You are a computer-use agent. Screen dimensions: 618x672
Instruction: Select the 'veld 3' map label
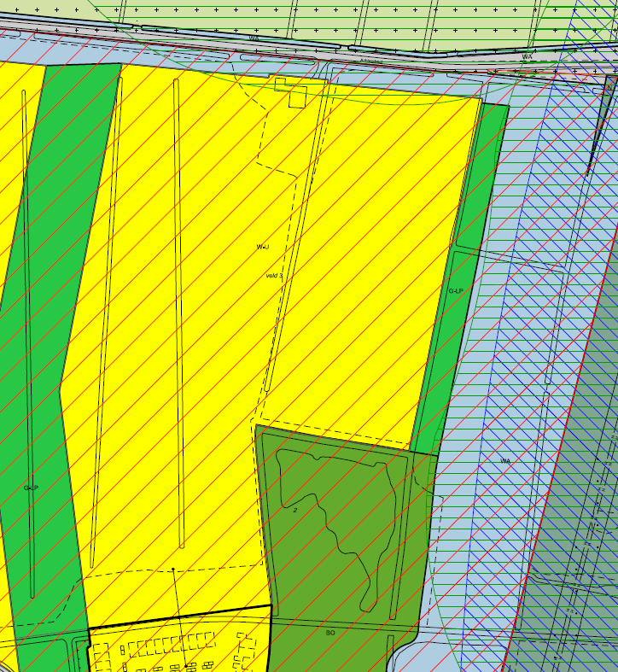[274, 276]
